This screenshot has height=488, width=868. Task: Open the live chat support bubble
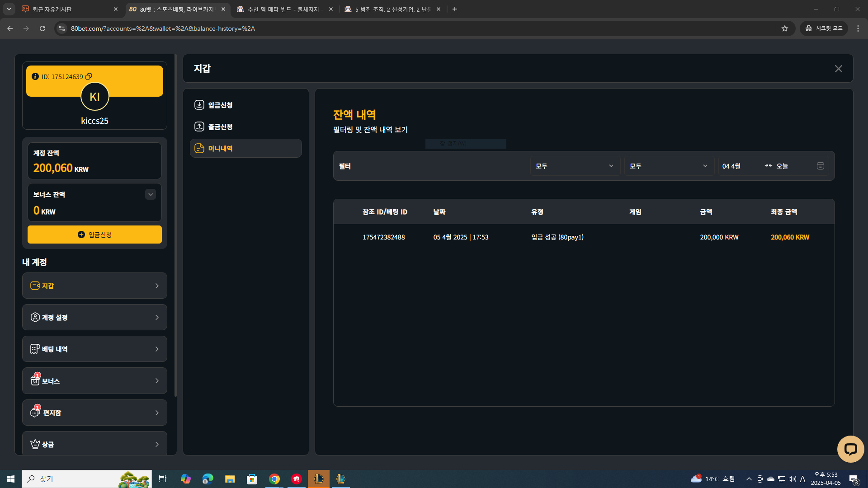850,449
